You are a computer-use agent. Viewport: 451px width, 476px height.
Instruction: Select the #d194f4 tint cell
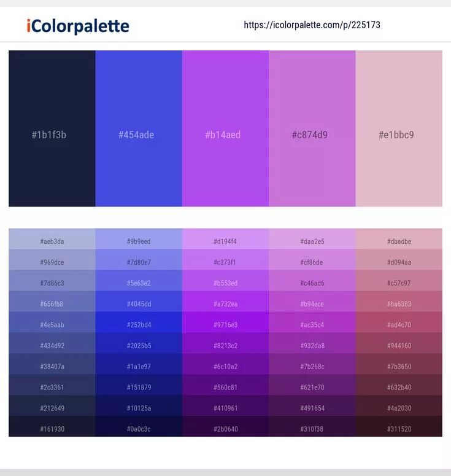coord(225,239)
